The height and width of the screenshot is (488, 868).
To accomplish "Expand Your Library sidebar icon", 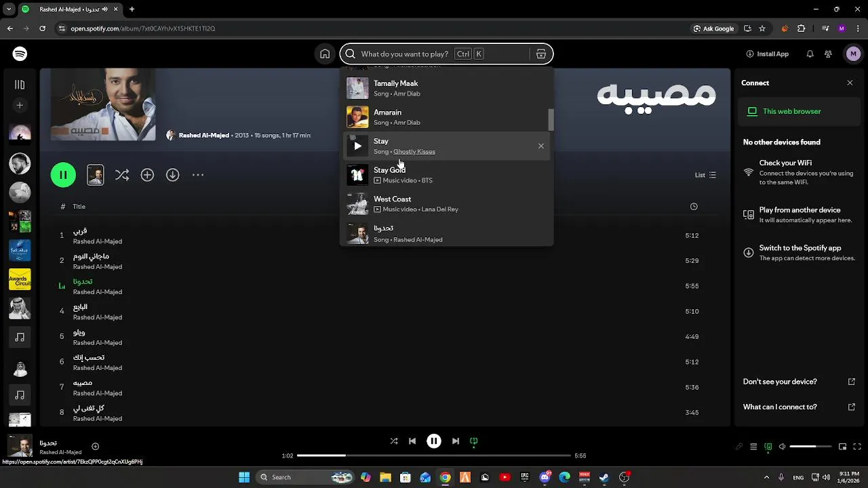I will [20, 85].
